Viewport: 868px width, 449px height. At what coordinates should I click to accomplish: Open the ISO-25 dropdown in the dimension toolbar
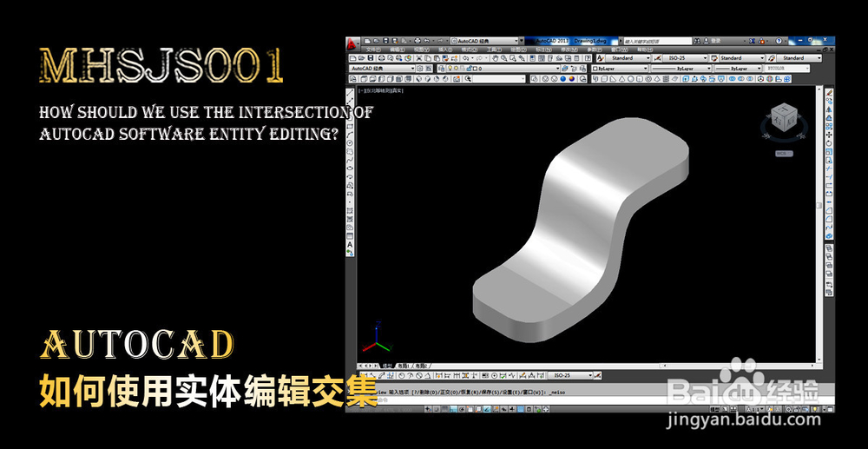click(571, 375)
